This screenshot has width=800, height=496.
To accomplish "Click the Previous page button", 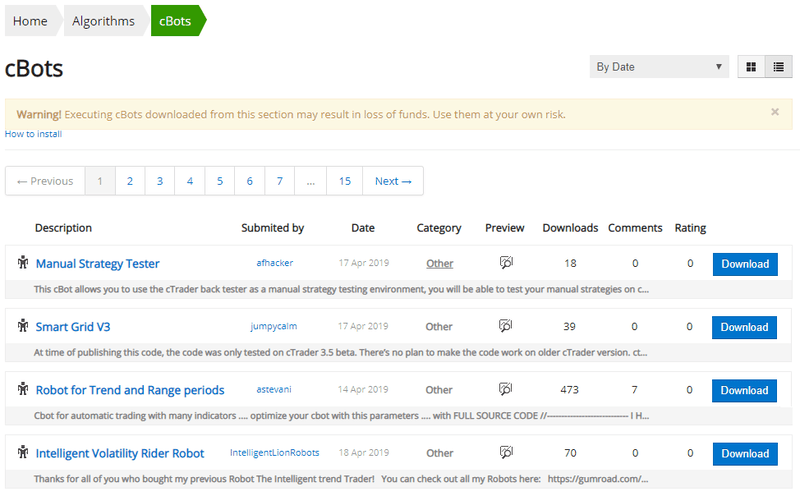I will (x=45, y=181).
